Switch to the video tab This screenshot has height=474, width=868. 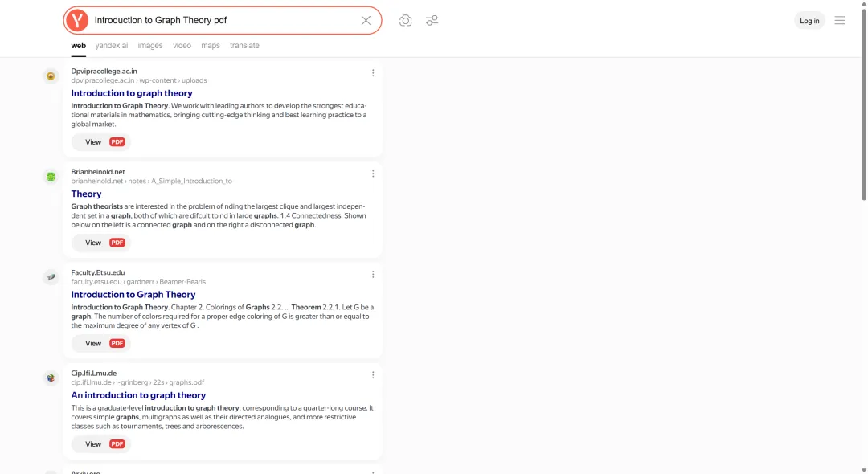point(182,46)
